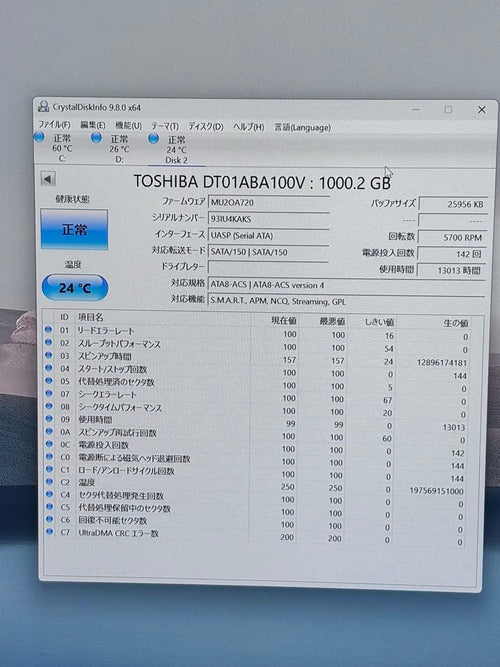Click the firmware field MU2OA720
The image size is (500, 667).
pyautogui.click(x=269, y=202)
